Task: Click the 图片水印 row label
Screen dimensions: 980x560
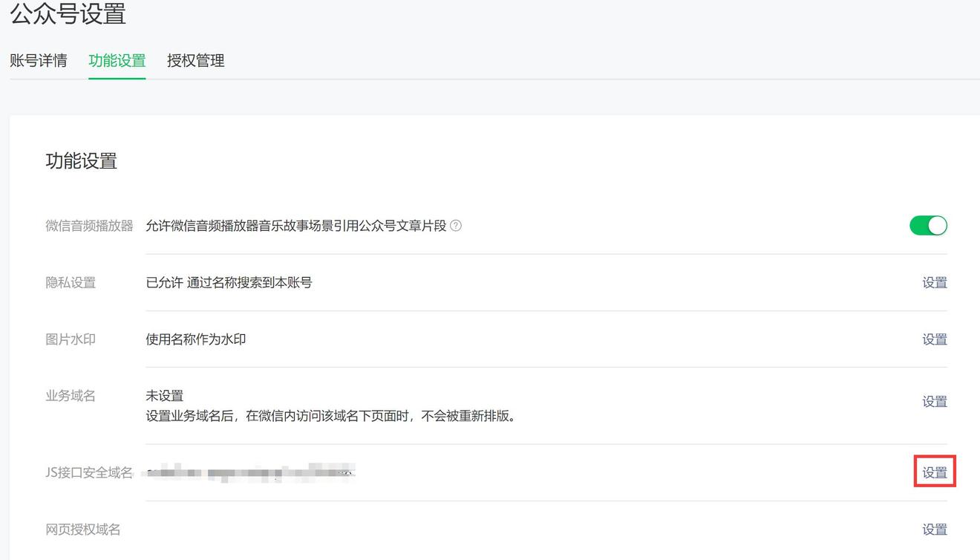Action: 71,339
